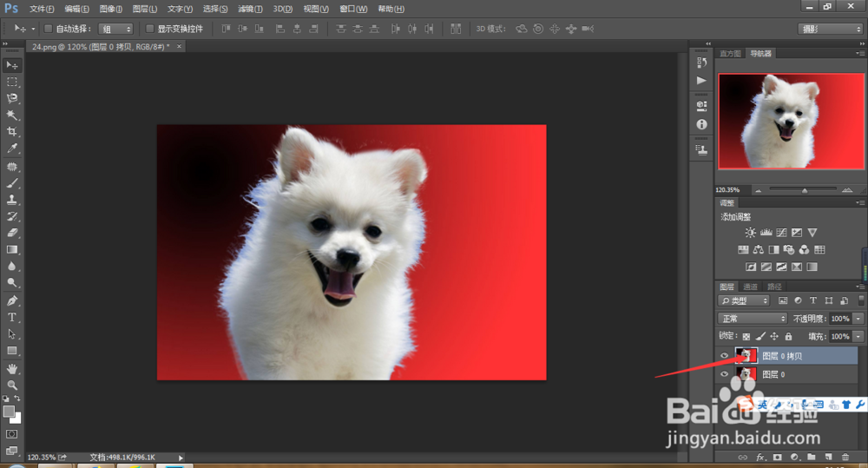Switch to the 直方图 tab
The height and width of the screenshot is (468, 868).
click(730, 53)
